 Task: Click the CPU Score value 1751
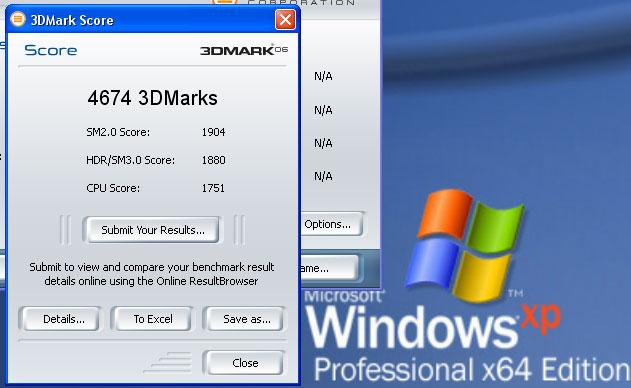pyautogui.click(x=213, y=188)
